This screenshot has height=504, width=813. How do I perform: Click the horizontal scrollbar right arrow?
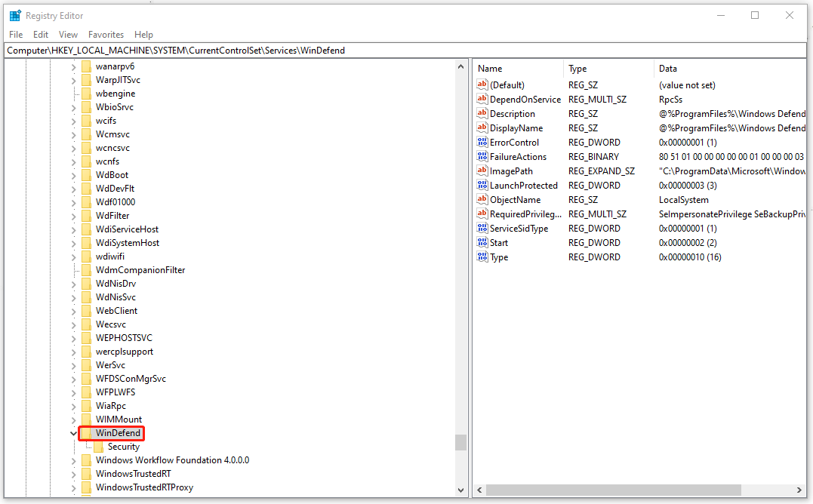click(799, 490)
